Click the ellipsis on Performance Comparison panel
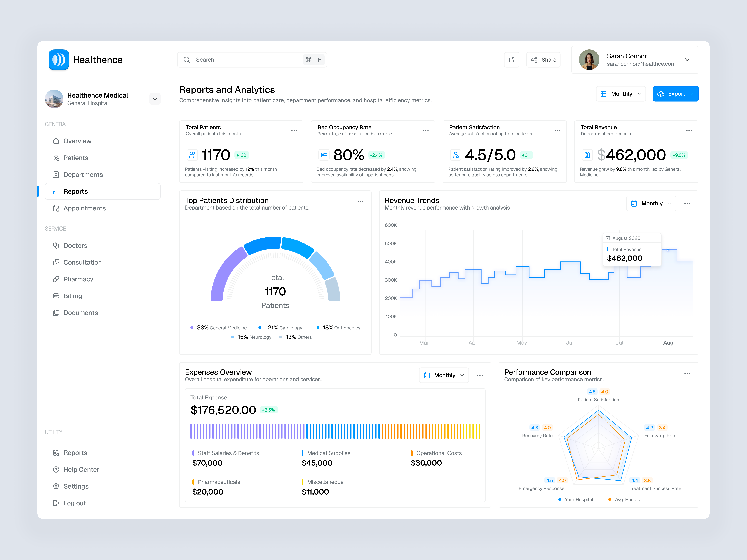The height and width of the screenshot is (560, 747). click(x=687, y=373)
